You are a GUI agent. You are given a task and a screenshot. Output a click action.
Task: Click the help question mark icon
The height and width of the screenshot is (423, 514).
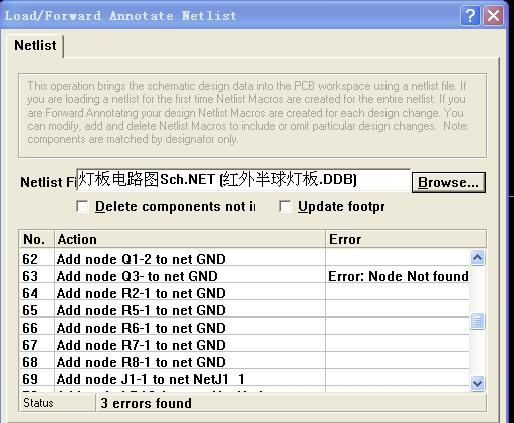coord(470,16)
